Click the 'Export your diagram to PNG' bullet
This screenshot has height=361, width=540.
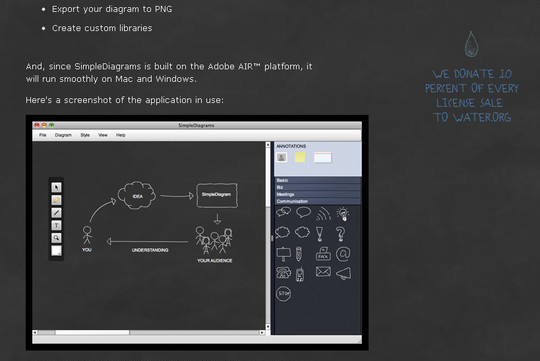pos(112,9)
